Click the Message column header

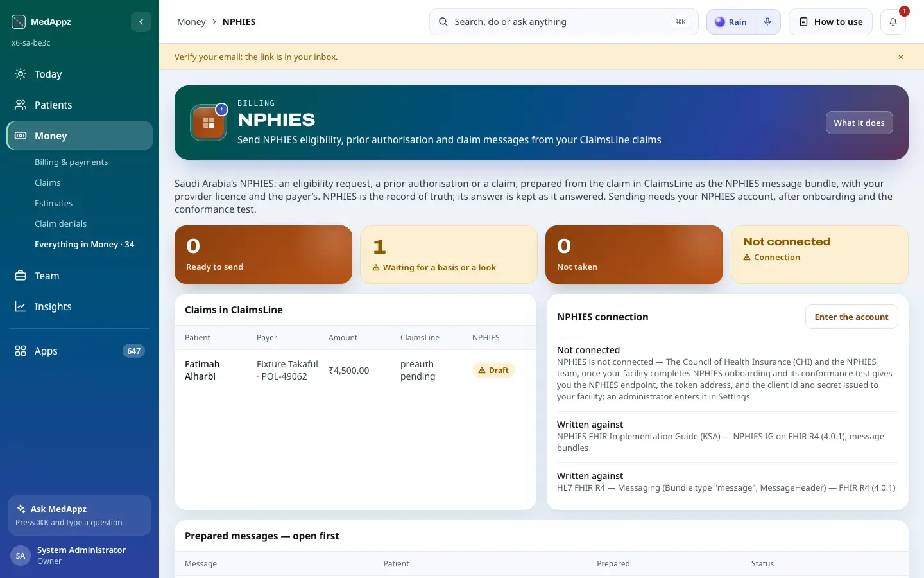(x=201, y=563)
